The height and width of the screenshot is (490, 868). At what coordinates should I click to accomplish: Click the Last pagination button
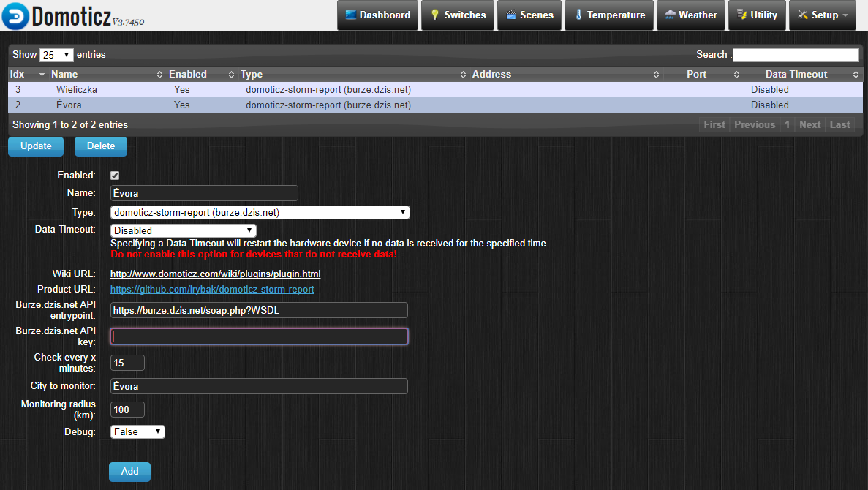tap(839, 124)
